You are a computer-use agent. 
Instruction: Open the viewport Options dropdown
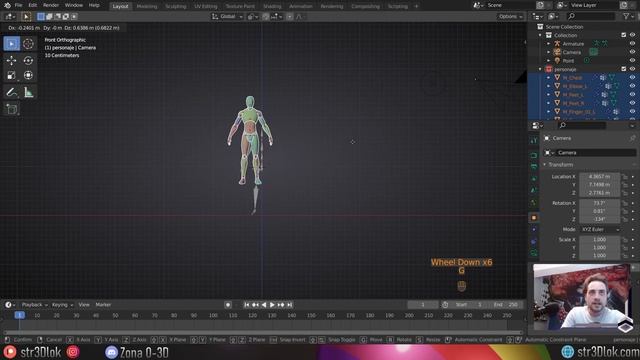click(x=510, y=17)
